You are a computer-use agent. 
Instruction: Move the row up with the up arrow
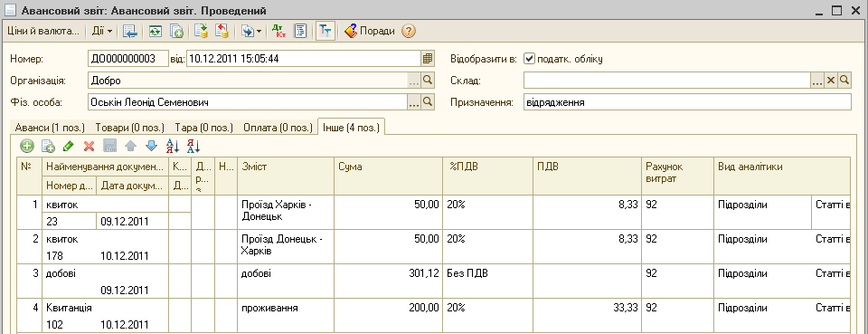(x=130, y=147)
